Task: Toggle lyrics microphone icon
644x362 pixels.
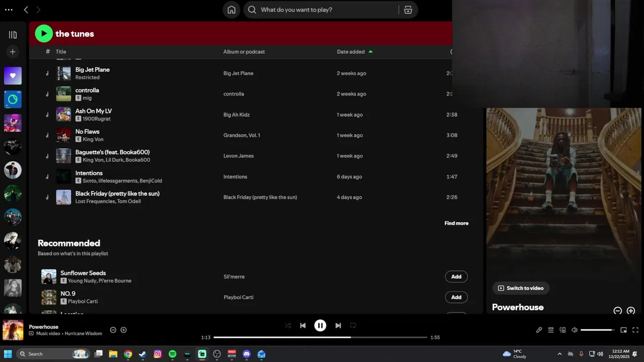Action: [x=539, y=330]
